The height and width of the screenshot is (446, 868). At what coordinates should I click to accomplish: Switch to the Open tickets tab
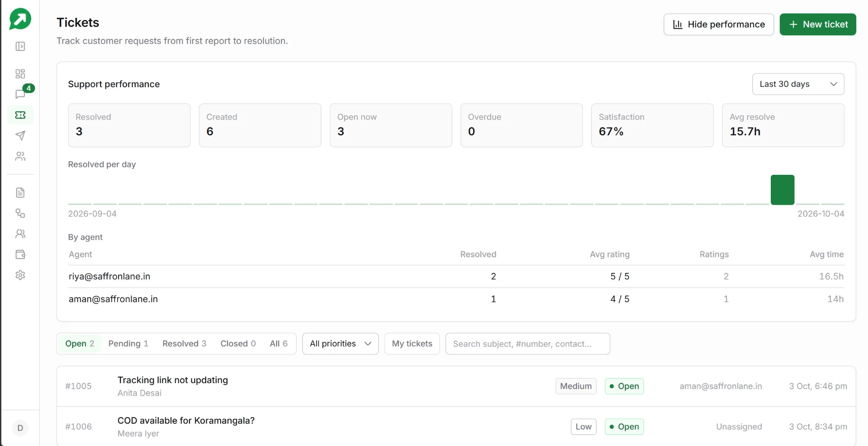pyautogui.click(x=80, y=344)
